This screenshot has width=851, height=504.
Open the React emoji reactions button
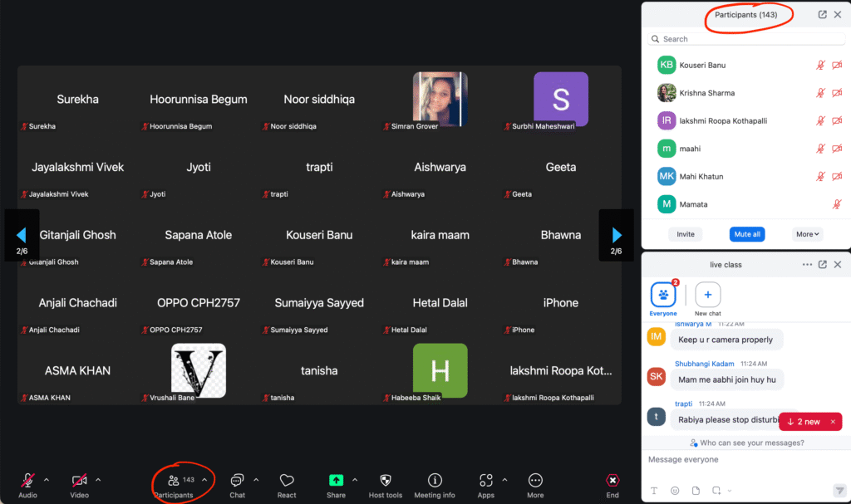(x=287, y=481)
